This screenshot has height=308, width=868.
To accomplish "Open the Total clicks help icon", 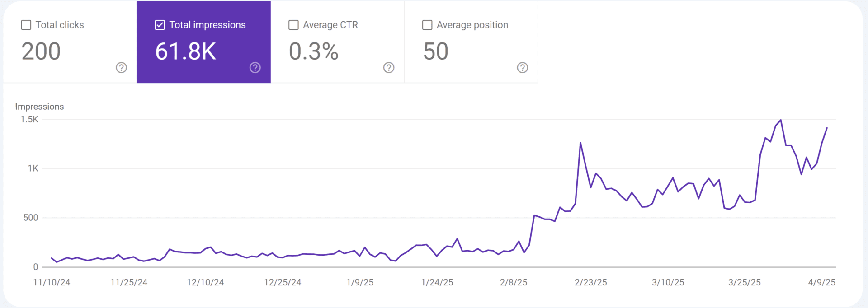I will 121,68.
